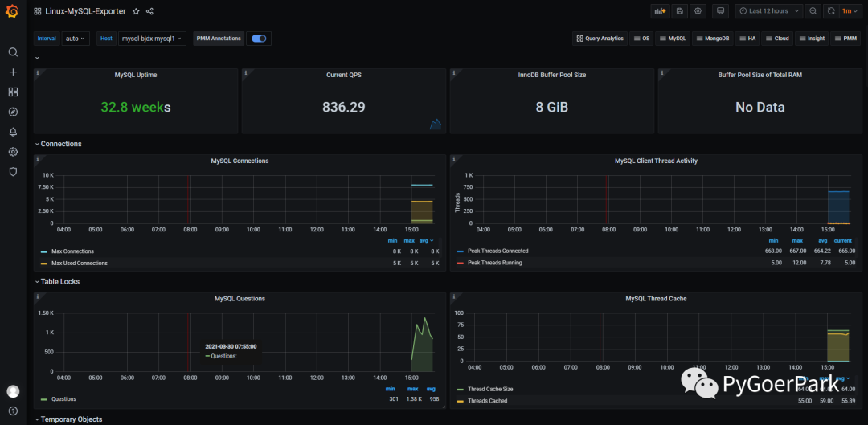Screen dimensions: 868x425
Task: Click the 836.29 QPS value
Action: point(344,108)
